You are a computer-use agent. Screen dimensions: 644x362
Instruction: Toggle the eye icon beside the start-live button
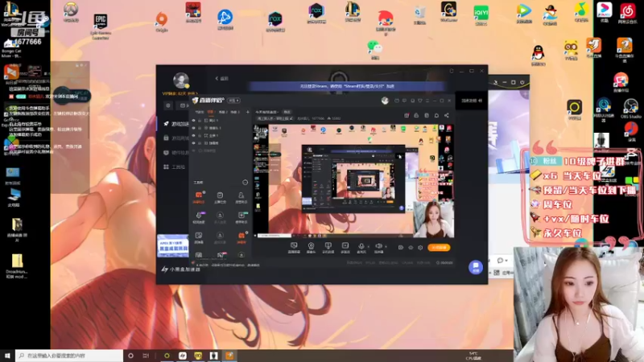[411, 248]
